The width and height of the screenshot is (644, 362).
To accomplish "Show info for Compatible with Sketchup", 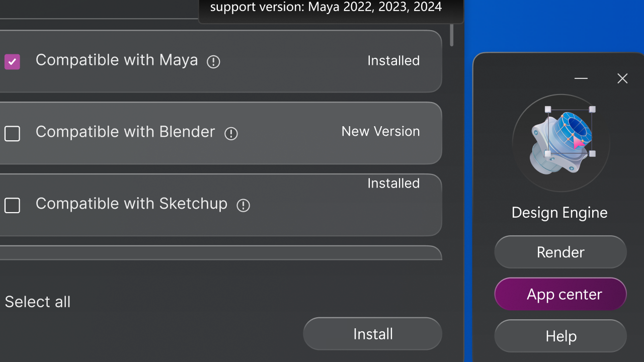I will point(244,206).
